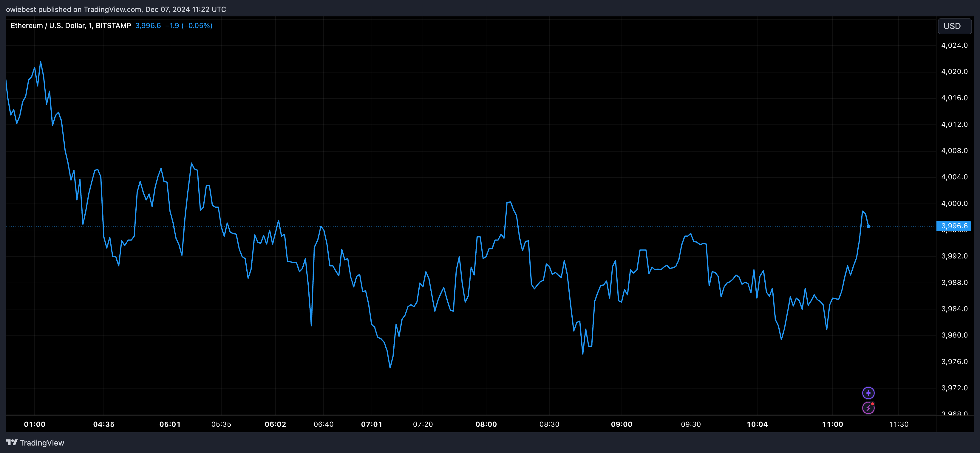Click the 4,012.0 price axis value
The image size is (980, 453).
click(955, 124)
